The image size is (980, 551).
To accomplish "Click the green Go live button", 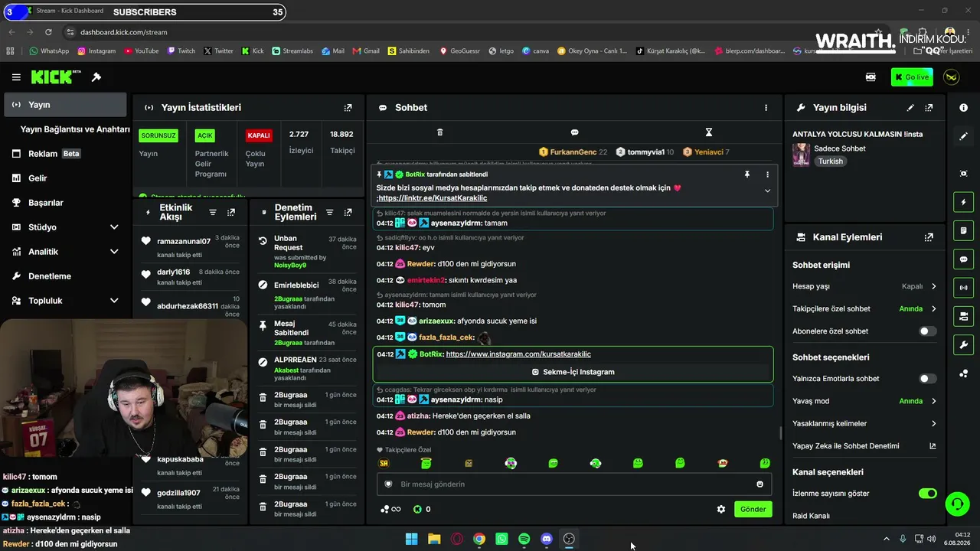I will 912,77.
